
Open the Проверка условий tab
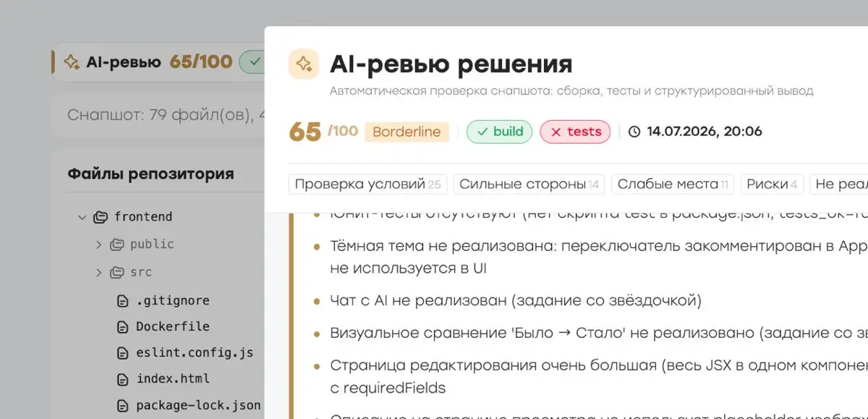coord(368,184)
